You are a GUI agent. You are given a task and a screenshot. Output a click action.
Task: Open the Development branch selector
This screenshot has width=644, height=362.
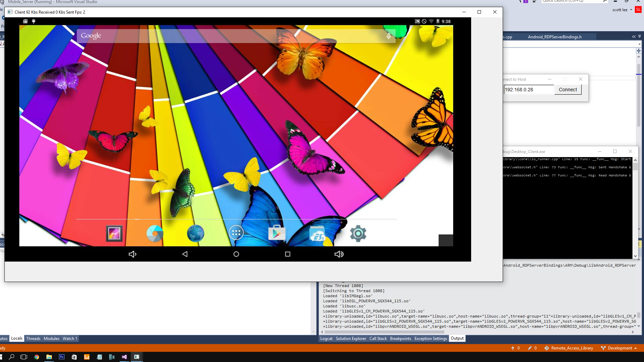coord(620,348)
